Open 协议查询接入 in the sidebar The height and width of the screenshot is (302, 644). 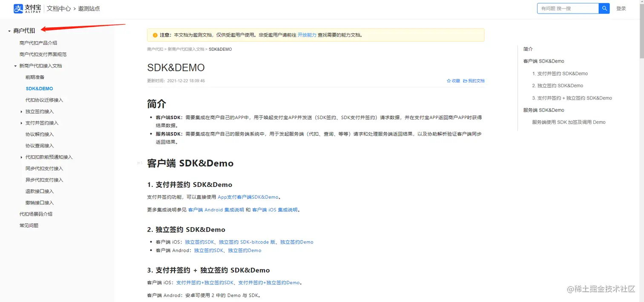point(40,146)
